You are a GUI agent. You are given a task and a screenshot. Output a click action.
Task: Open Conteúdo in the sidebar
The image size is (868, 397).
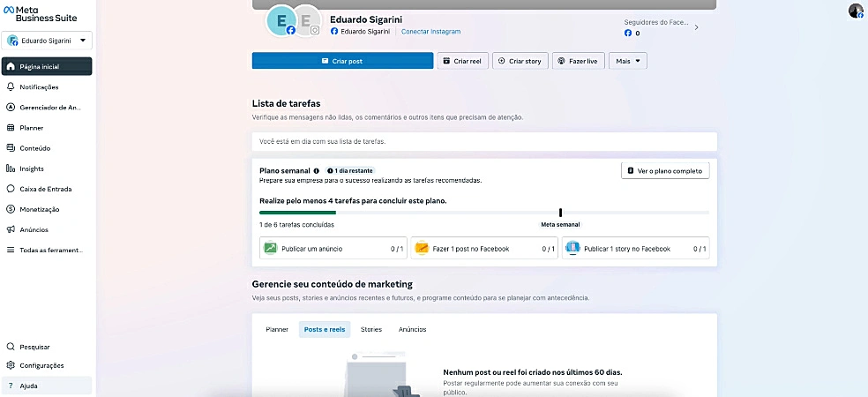coord(47,148)
